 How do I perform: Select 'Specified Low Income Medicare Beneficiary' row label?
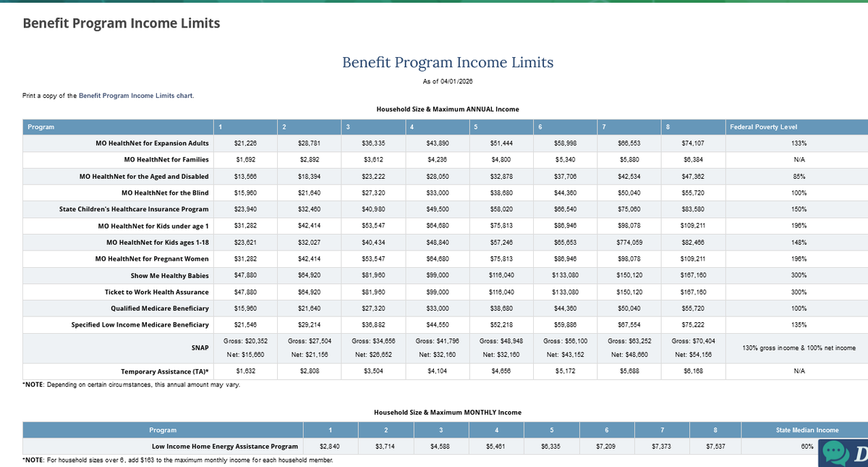click(x=140, y=324)
